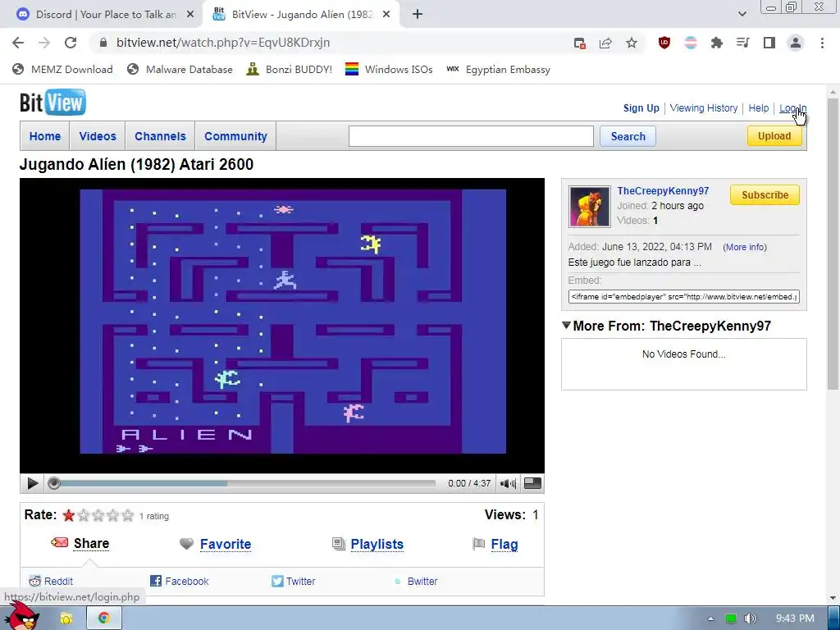The image size is (840, 630).
Task: Rate the video five stars
Action: [x=127, y=515]
